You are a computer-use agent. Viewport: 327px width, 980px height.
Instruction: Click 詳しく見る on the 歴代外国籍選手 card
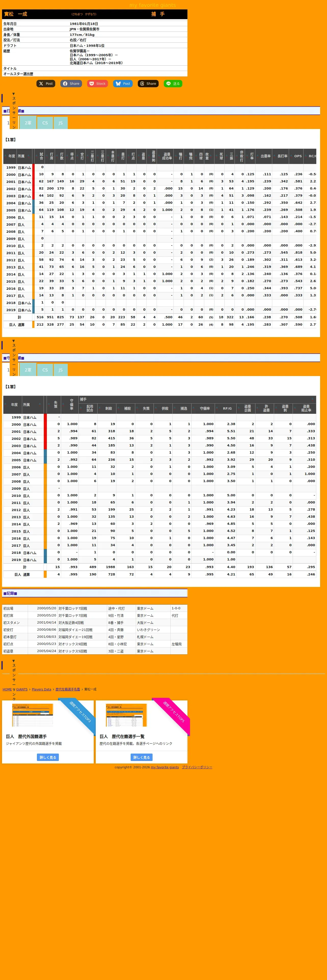(x=48, y=757)
